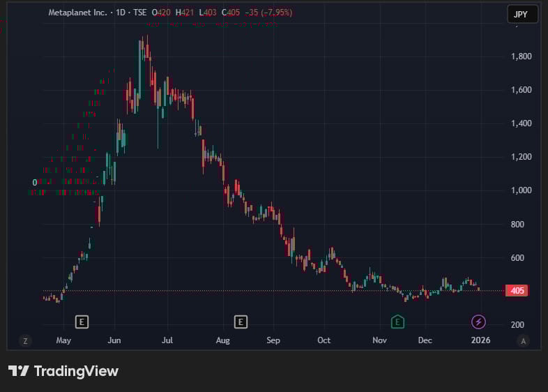Click the Sep time axis label
Viewport: 548px width, 392px height.
273,340
